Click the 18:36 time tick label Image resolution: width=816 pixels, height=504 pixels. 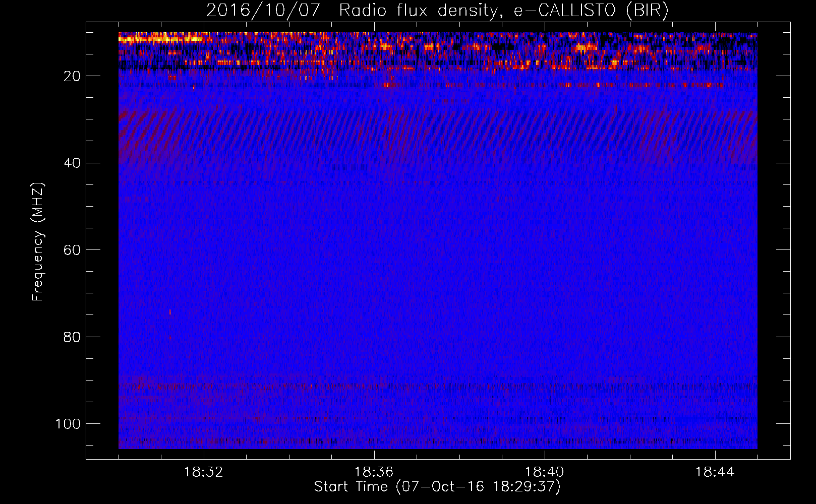[x=374, y=472]
